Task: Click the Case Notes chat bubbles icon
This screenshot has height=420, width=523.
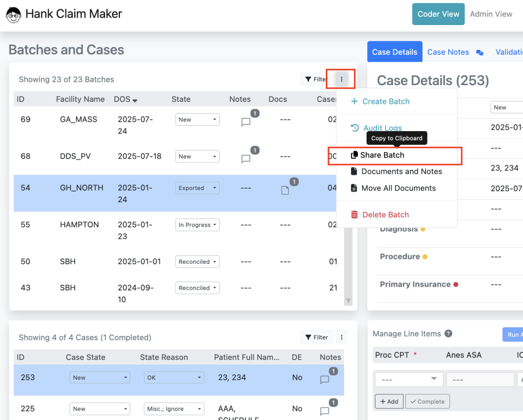Action: point(480,52)
